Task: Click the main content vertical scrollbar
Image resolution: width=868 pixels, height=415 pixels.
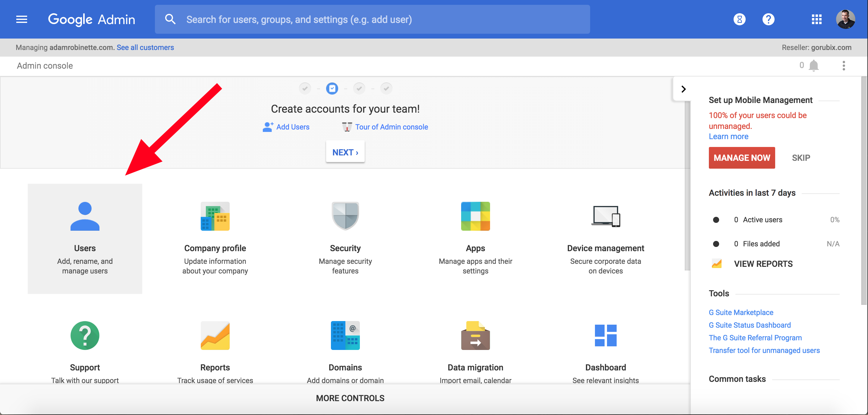Action: [x=687, y=185]
